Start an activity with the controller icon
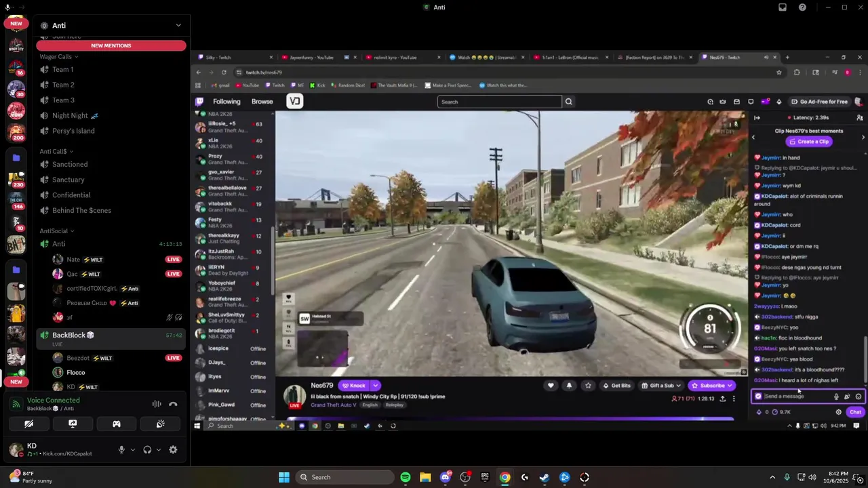Viewport: 868px width, 488px height. [117, 424]
